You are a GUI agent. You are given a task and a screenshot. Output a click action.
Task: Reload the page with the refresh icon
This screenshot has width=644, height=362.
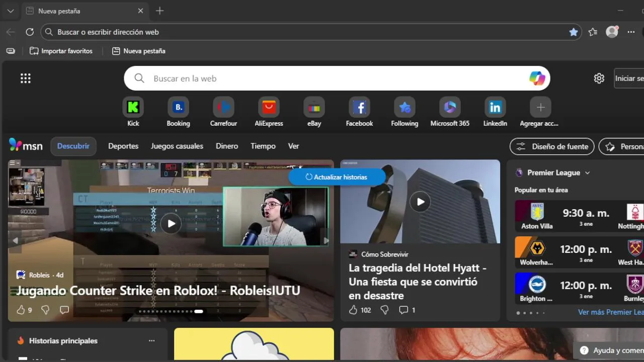point(30,32)
